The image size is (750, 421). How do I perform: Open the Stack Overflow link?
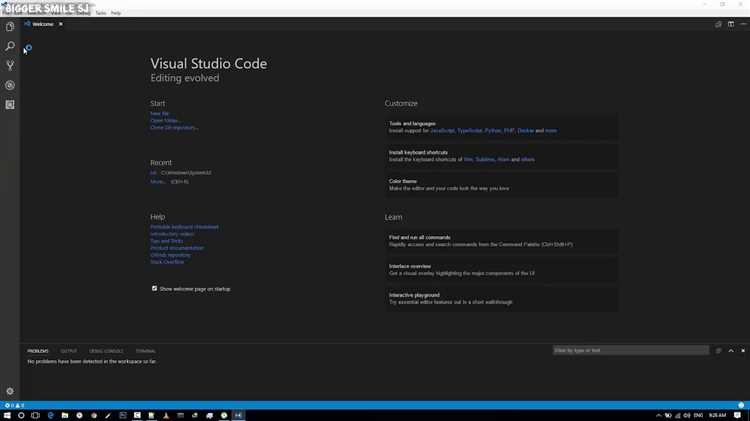click(167, 262)
